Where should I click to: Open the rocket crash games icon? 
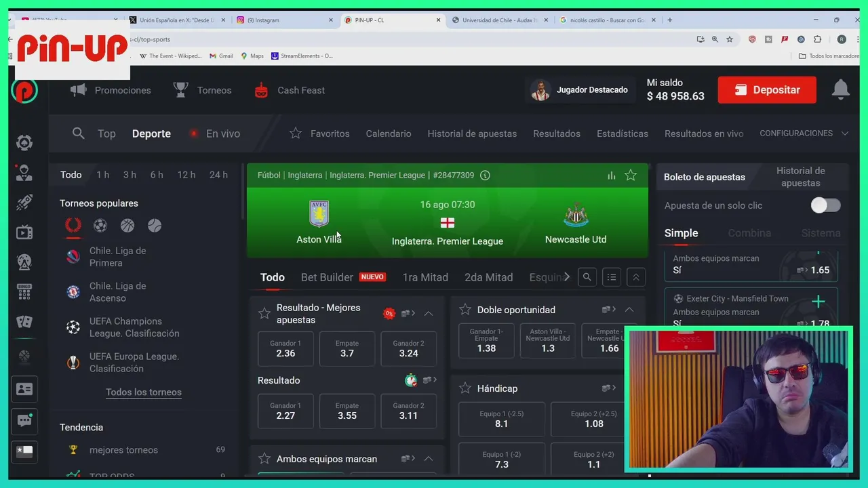(x=24, y=202)
